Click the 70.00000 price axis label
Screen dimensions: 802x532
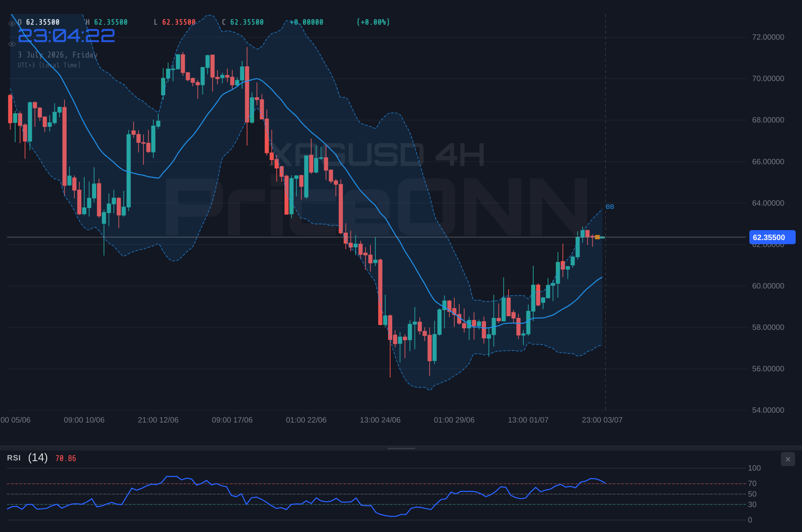768,79
